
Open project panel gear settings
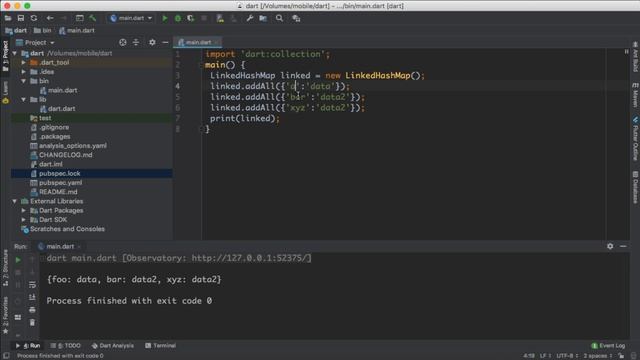coord(152,42)
